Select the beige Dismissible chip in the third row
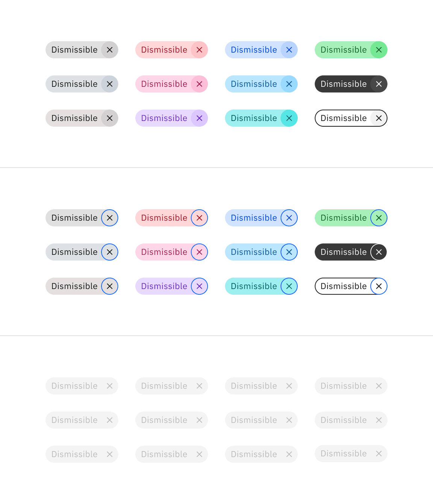Viewport: 433px width, 504px height. click(x=74, y=118)
